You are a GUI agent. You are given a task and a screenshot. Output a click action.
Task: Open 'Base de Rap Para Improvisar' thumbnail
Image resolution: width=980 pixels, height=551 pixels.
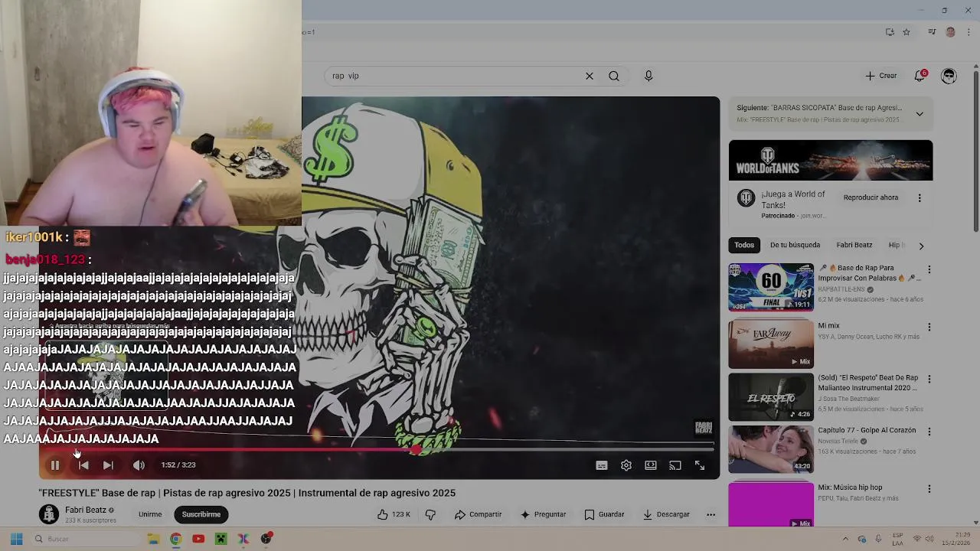pos(771,287)
